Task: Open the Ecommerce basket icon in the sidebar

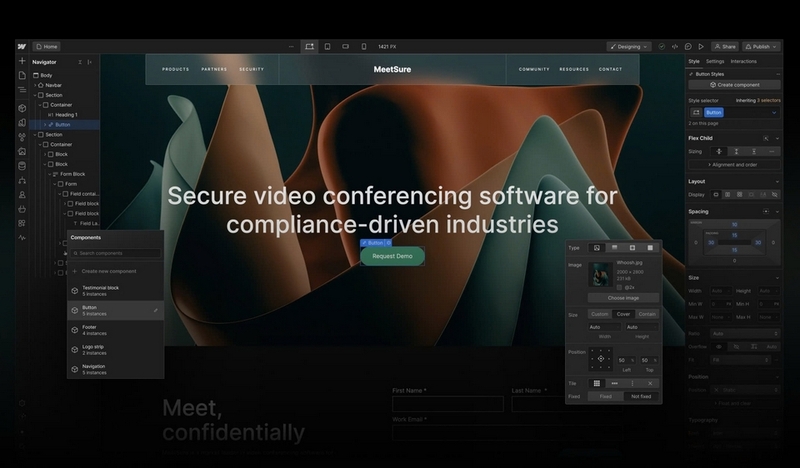Action: pos(22,209)
